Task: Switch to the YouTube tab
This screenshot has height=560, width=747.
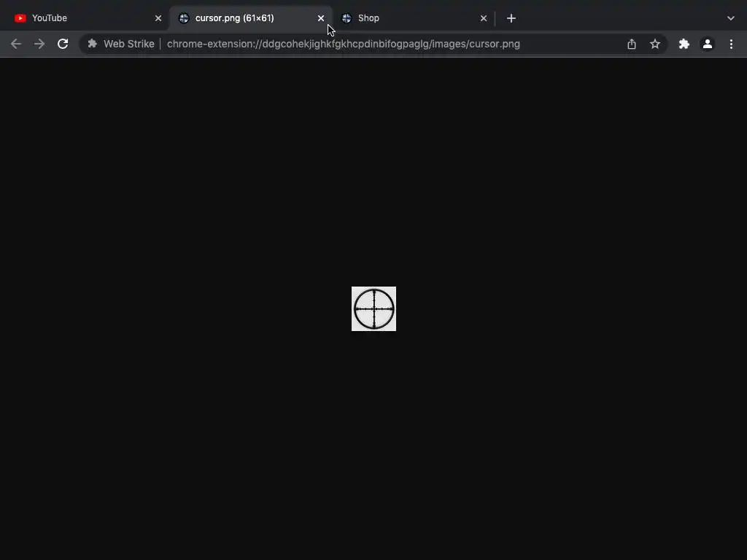Action: click(x=88, y=18)
